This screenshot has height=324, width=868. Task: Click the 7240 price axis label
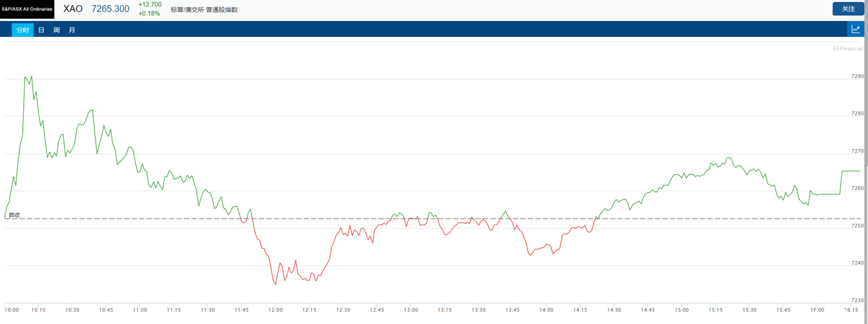coord(857,263)
